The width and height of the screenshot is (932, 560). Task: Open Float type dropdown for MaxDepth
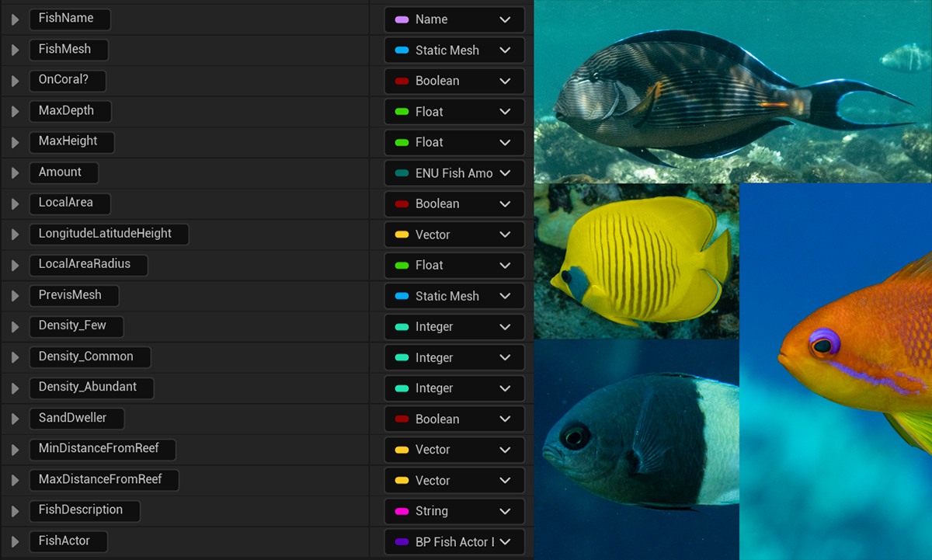pyautogui.click(x=454, y=112)
